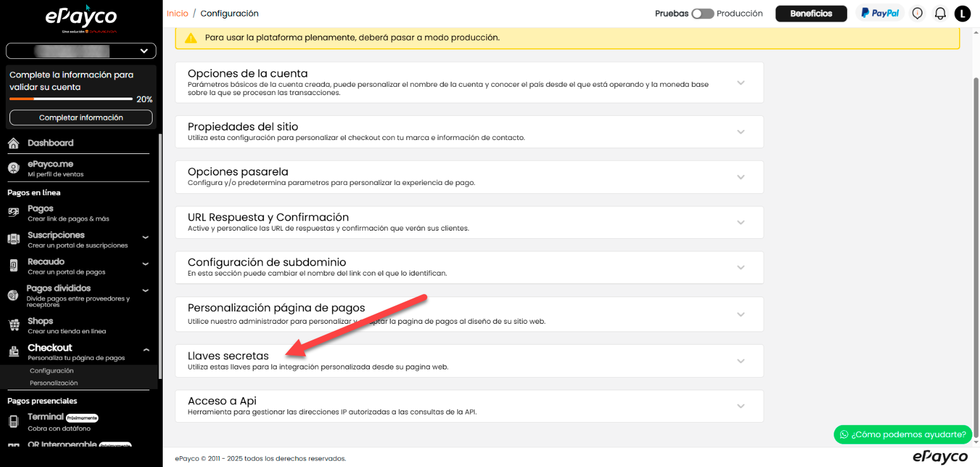Select Personalización under Checkout
Screen dimensions: 980x467
click(x=54, y=383)
